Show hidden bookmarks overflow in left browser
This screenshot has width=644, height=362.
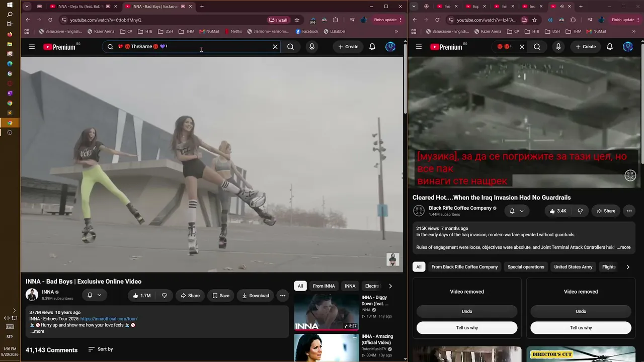pyautogui.click(x=396, y=31)
